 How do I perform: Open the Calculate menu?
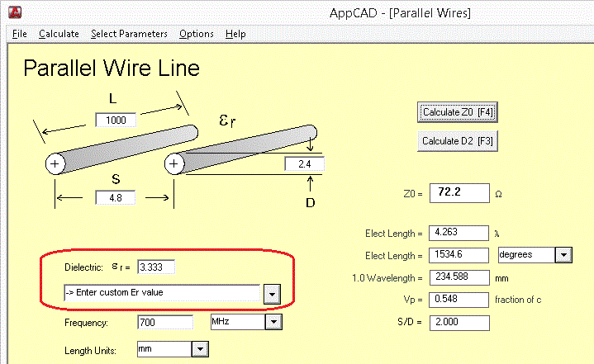tap(59, 34)
